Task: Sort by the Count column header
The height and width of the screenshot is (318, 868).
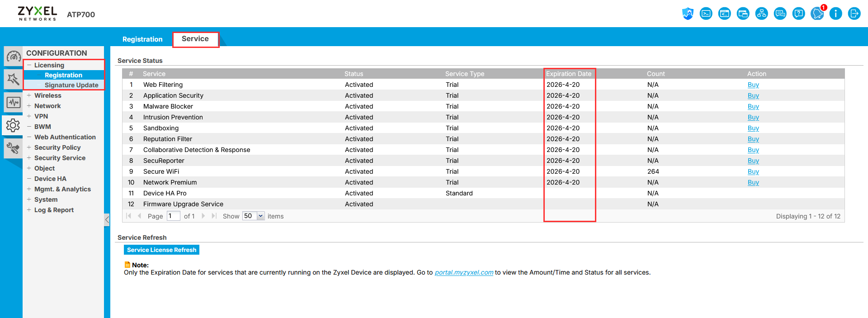Action: click(656, 74)
